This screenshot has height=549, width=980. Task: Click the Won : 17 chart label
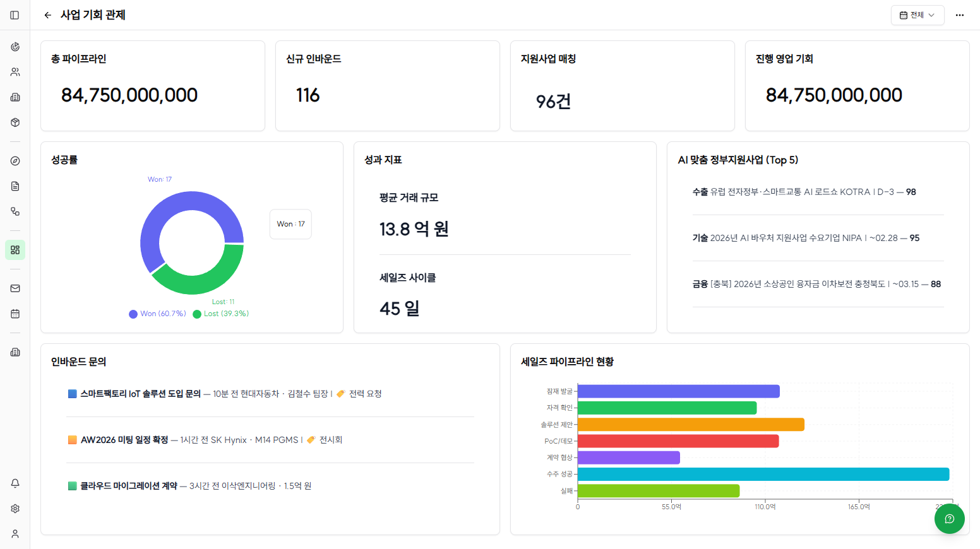(x=290, y=224)
